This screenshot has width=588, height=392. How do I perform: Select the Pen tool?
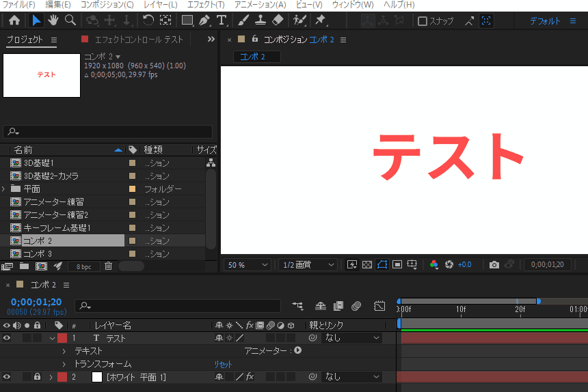coord(204,20)
